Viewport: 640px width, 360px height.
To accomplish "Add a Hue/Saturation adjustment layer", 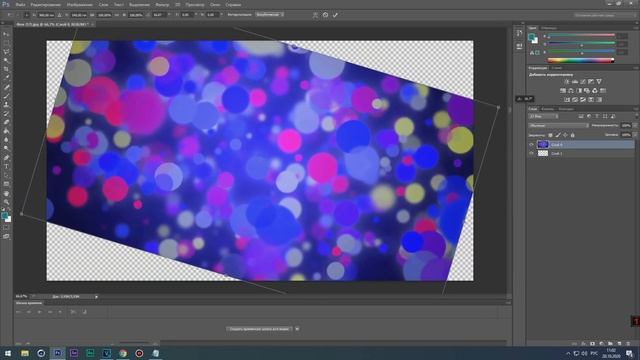I will [x=563, y=91].
